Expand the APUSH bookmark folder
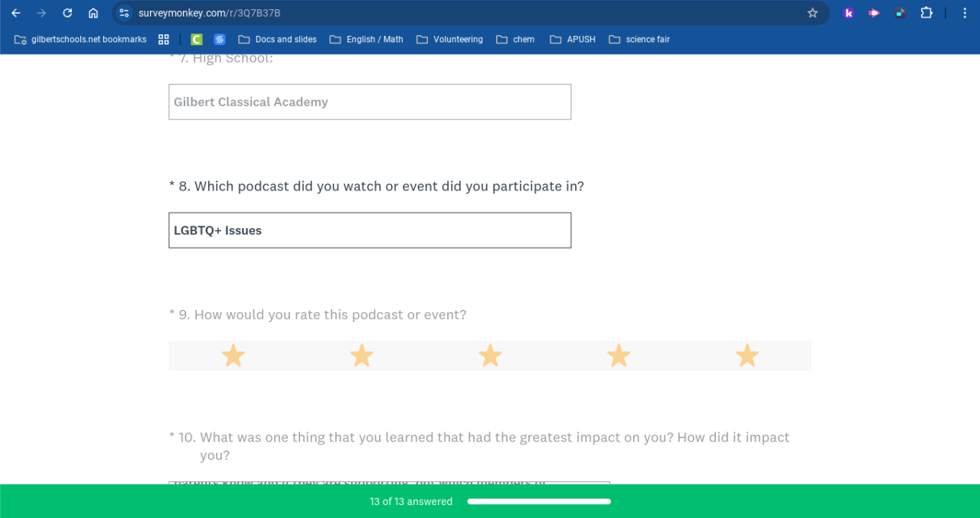 (x=572, y=39)
